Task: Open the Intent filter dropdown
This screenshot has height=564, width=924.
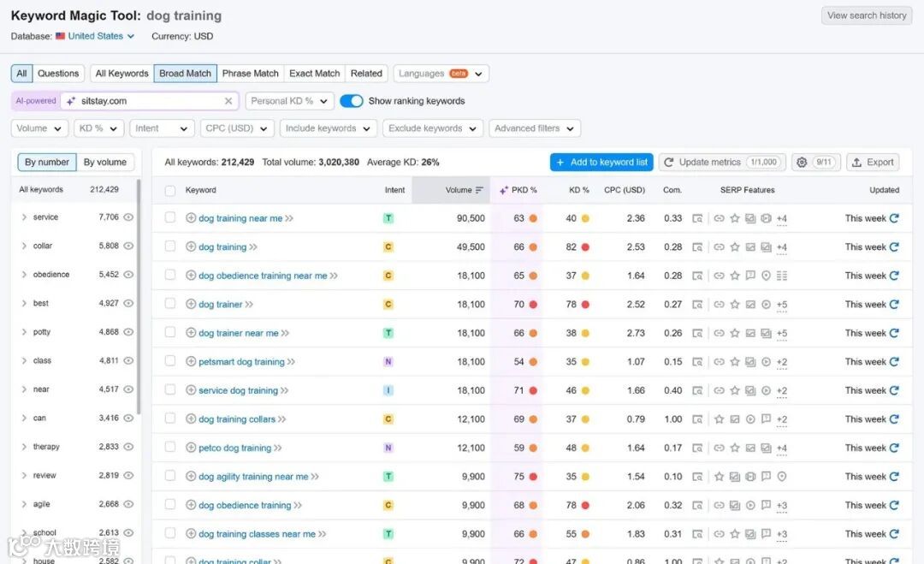Action: [x=162, y=128]
